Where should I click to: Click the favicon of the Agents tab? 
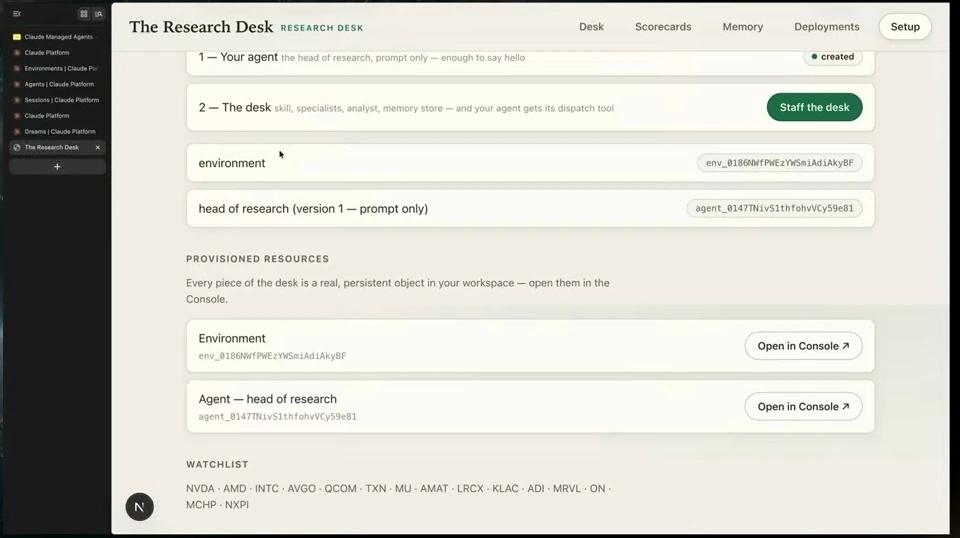tap(17, 84)
